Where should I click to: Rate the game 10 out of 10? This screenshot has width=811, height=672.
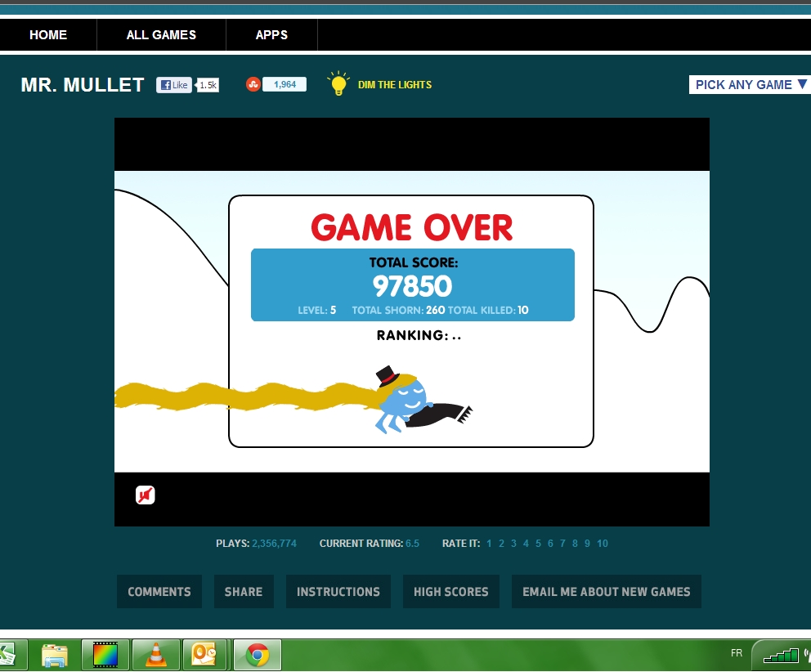(x=603, y=544)
